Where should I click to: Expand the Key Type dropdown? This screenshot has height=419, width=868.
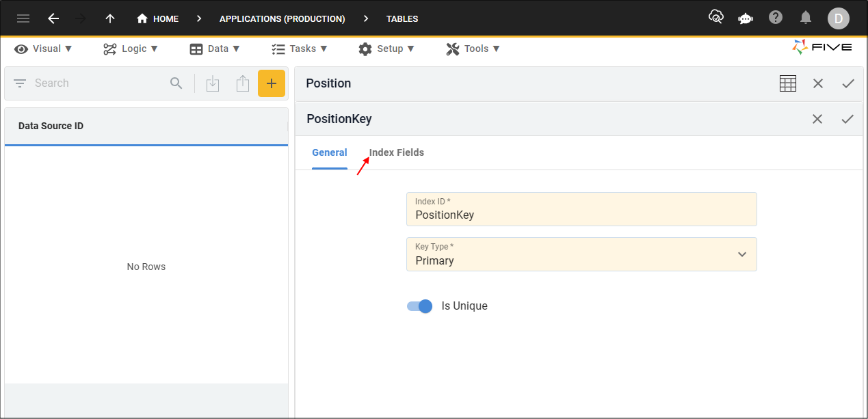click(x=742, y=254)
